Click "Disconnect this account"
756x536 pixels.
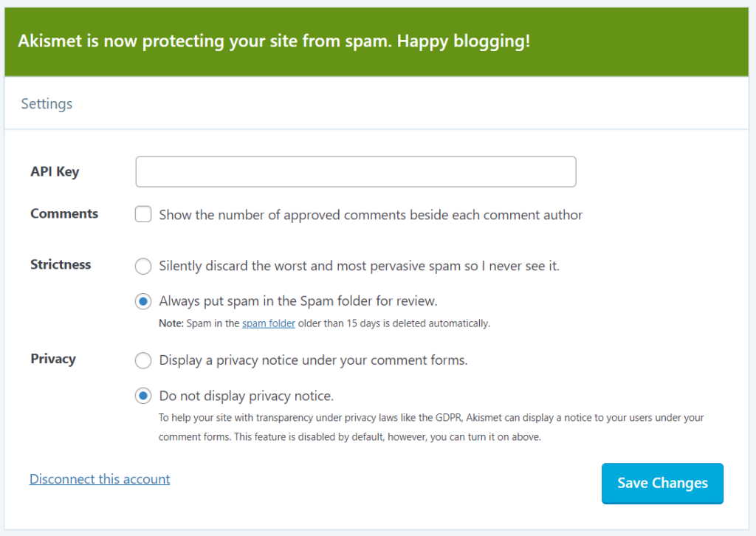(100, 479)
